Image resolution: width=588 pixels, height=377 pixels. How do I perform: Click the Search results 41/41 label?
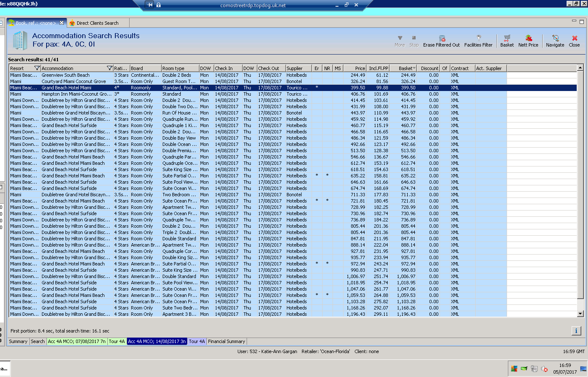coord(34,60)
